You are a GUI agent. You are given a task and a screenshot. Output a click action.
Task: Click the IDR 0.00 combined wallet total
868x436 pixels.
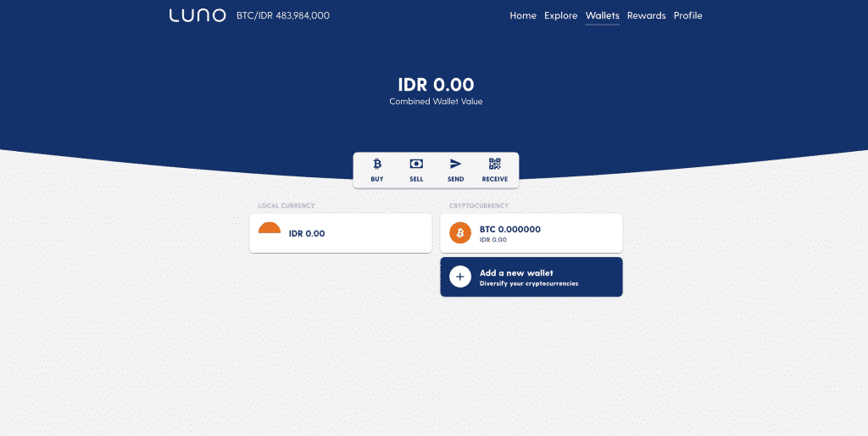coord(436,85)
